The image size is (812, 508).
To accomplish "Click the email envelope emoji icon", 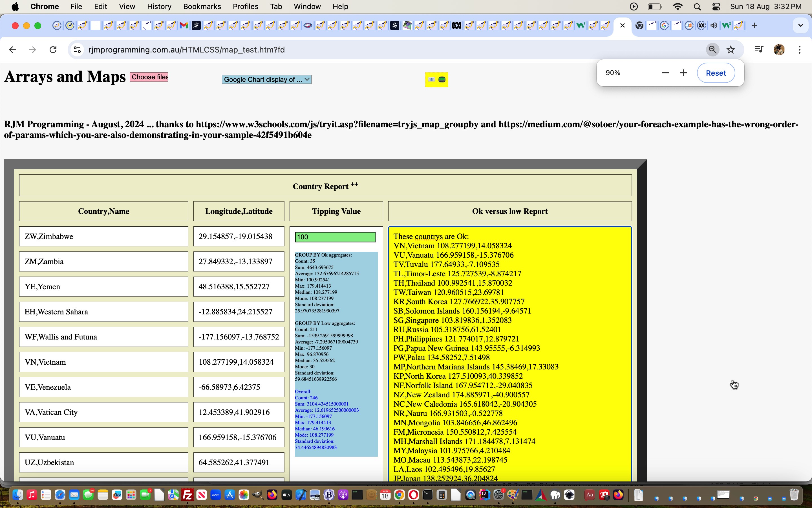I will (431, 80).
